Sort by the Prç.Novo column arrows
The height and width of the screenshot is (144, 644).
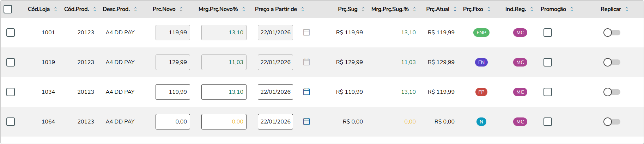(181, 9)
